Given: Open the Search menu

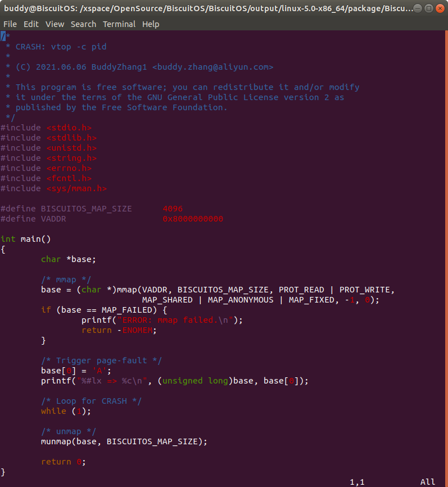Looking at the screenshot, I should click(x=83, y=24).
